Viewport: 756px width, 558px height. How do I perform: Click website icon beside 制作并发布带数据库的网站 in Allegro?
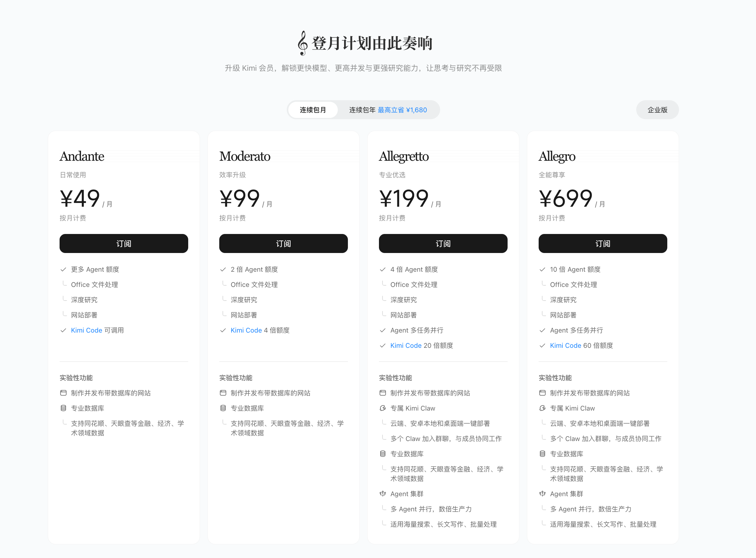[542, 393]
